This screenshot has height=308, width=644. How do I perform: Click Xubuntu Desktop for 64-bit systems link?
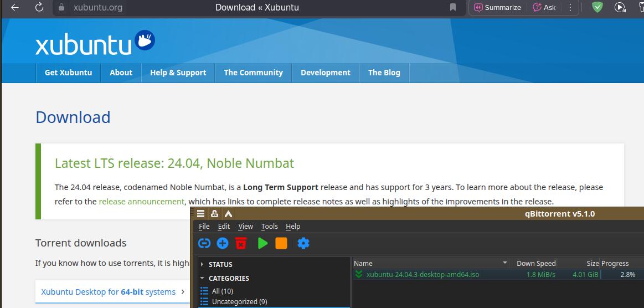(x=108, y=292)
